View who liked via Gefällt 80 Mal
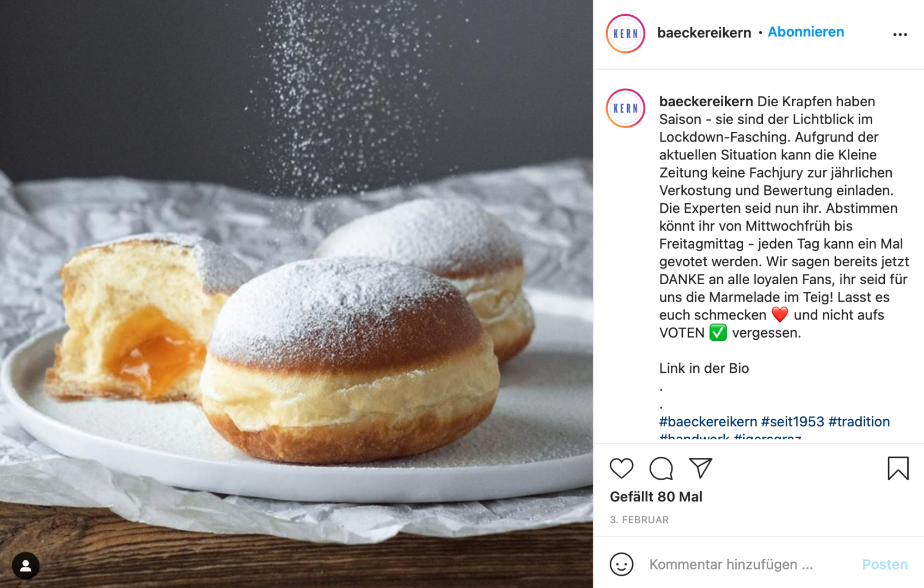Image resolution: width=924 pixels, height=588 pixels. click(656, 497)
